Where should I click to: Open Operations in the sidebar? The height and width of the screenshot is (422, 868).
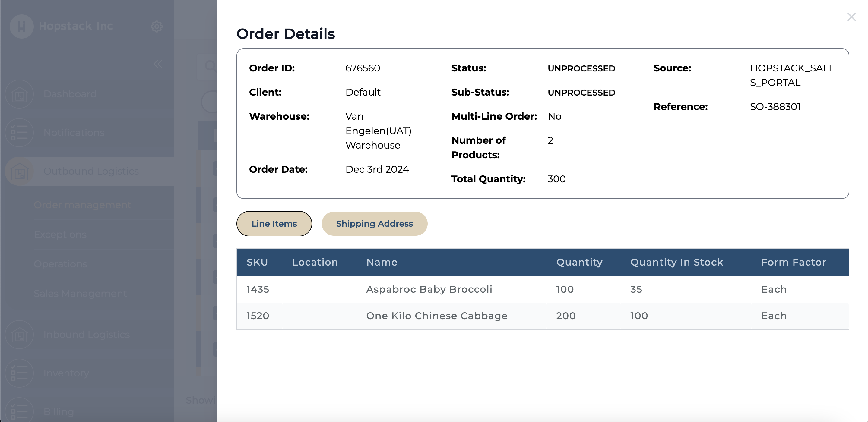tap(61, 264)
